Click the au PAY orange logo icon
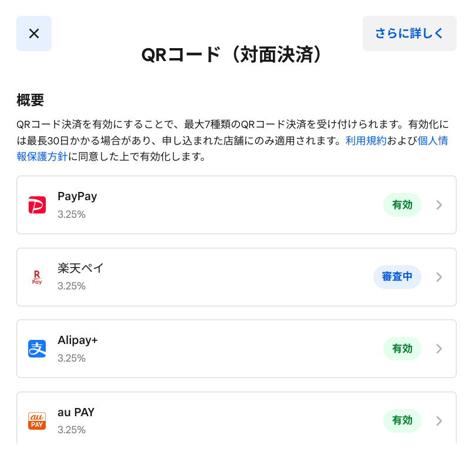 (x=37, y=421)
